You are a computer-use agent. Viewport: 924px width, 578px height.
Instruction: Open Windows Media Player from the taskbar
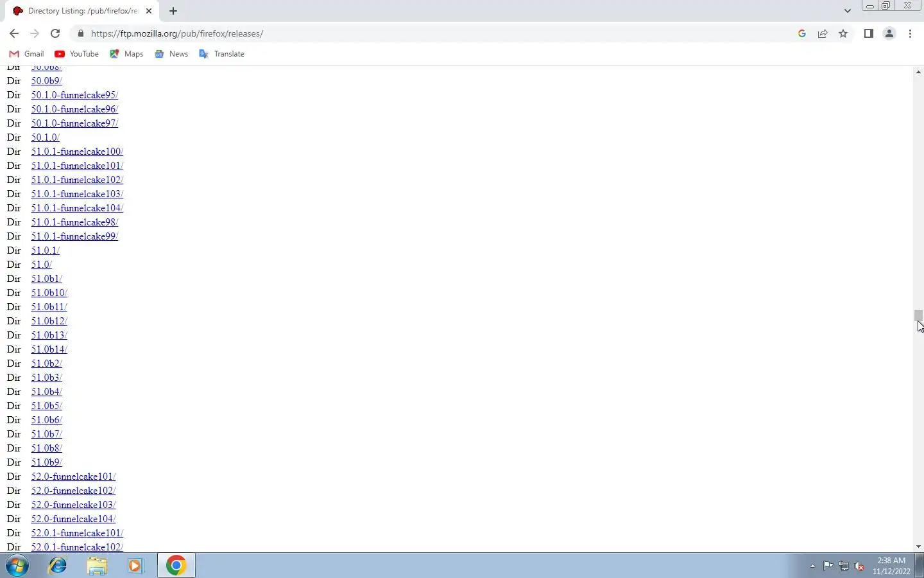click(x=135, y=566)
